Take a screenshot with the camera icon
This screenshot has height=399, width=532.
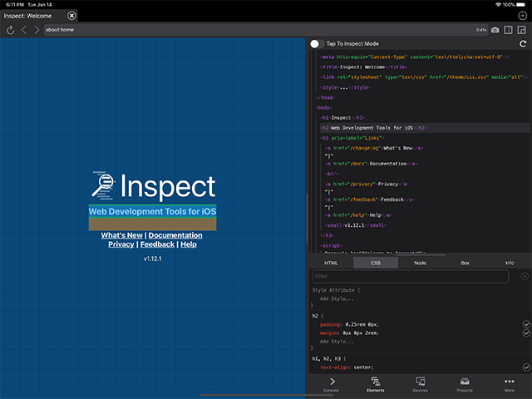pyautogui.click(x=495, y=30)
